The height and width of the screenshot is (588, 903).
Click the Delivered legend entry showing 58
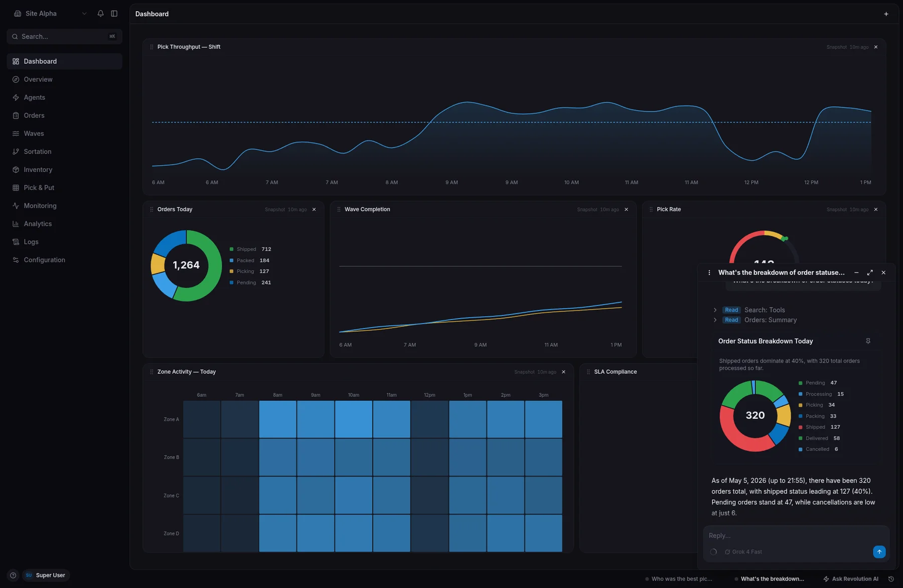click(x=819, y=438)
